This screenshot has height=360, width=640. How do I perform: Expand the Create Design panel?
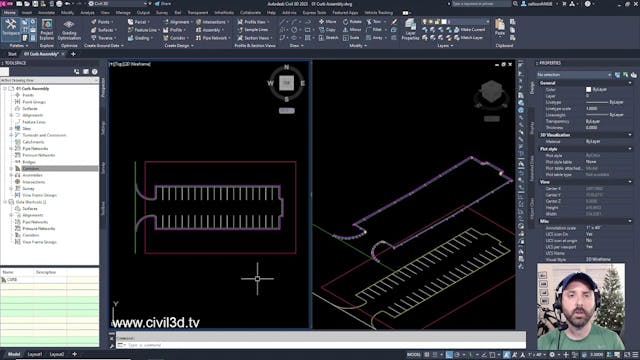click(179, 46)
